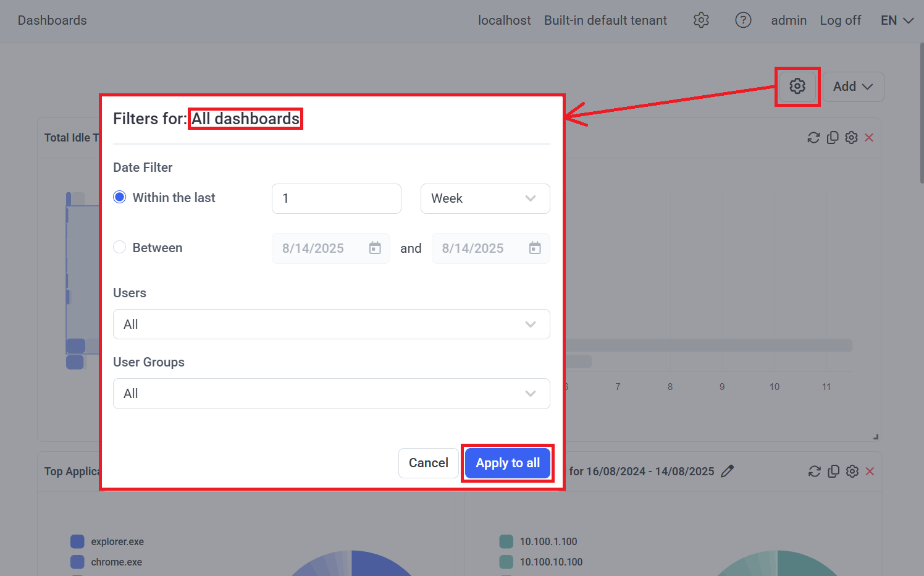
Task: Click the number input showing 1
Action: point(336,198)
